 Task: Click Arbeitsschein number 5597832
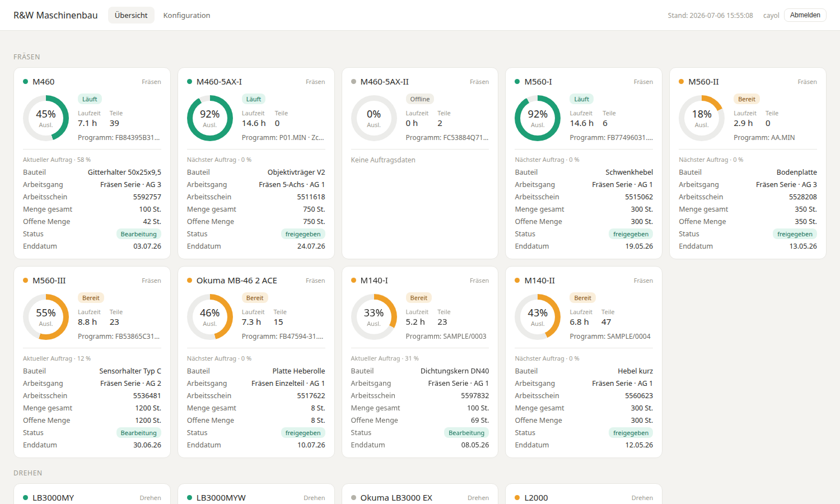[x=475, y=396]
